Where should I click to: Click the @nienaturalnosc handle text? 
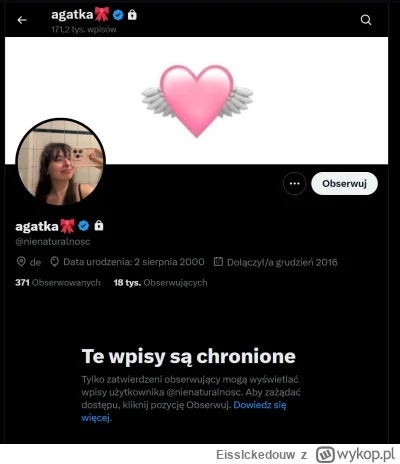[53, 242]
